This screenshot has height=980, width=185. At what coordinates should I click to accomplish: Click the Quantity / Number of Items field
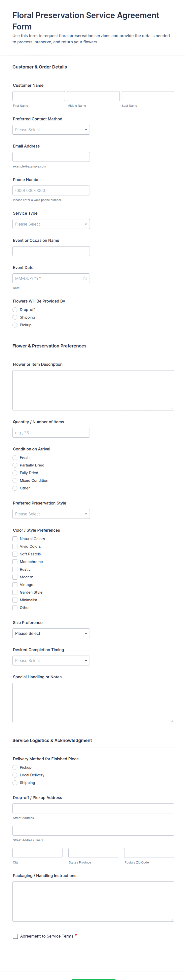point(51,432)
